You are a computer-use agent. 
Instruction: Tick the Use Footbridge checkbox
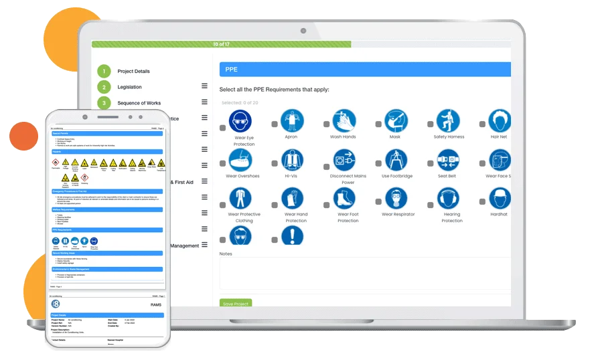pos(378,163)
